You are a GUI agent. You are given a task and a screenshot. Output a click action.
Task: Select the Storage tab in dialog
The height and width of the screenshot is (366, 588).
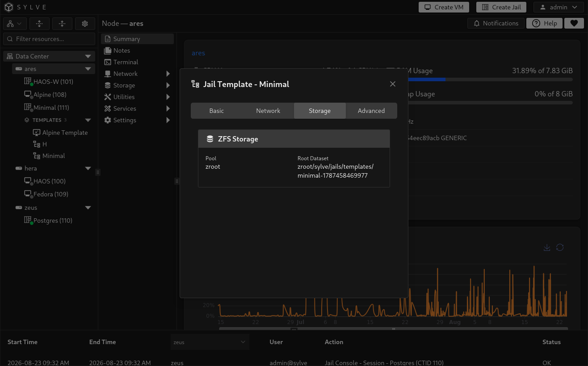pos(320,111)
